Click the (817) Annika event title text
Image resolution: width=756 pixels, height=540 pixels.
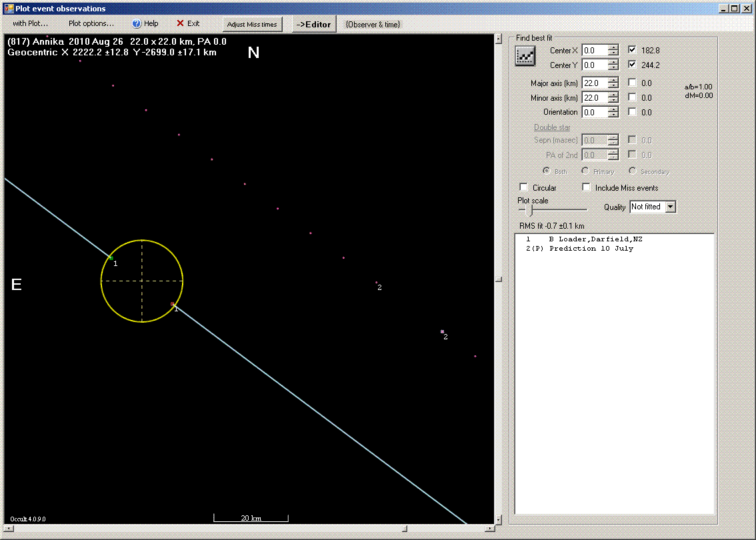pos(117,41)
